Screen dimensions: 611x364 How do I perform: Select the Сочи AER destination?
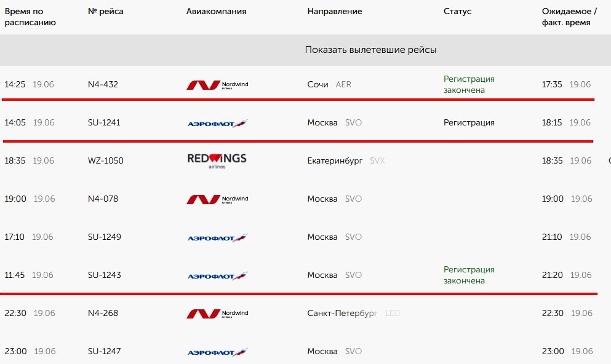(329, 84)
